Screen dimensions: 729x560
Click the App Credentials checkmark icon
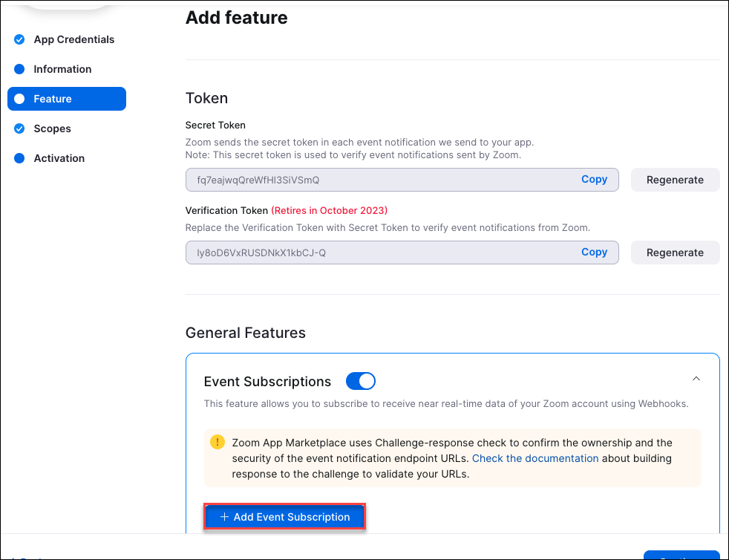coord(19,39)
